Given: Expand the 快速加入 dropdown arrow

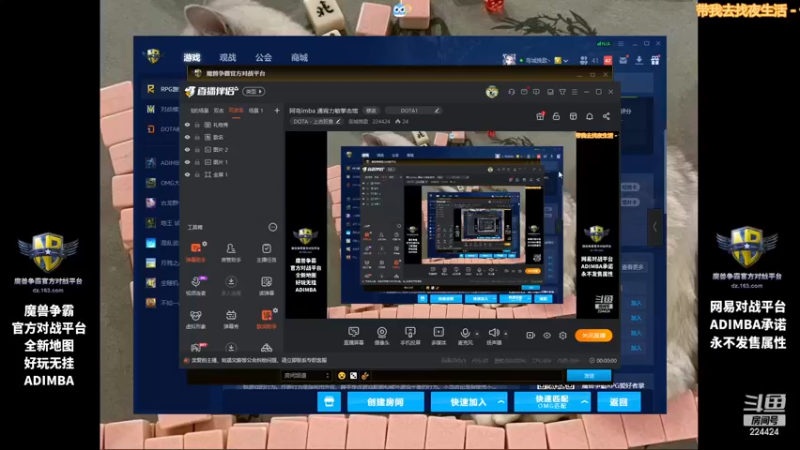Looking at the screenshot, I should pyautogui.click(x=501, y=402).
